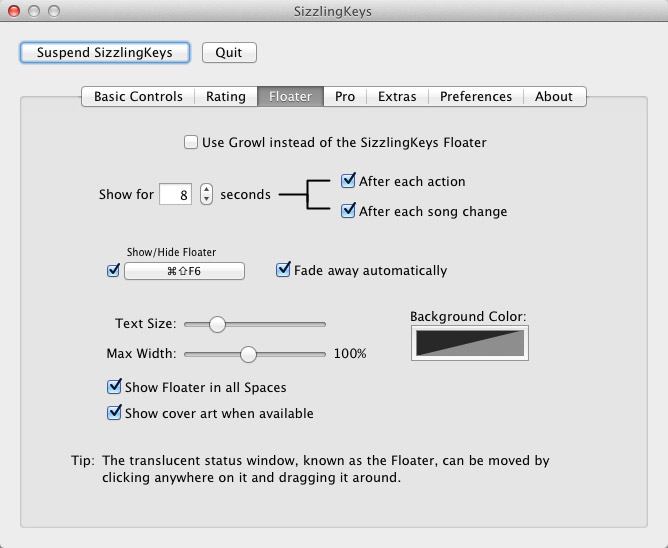Open the Extras tab
668x548 pixels.
tap(397, 96)
